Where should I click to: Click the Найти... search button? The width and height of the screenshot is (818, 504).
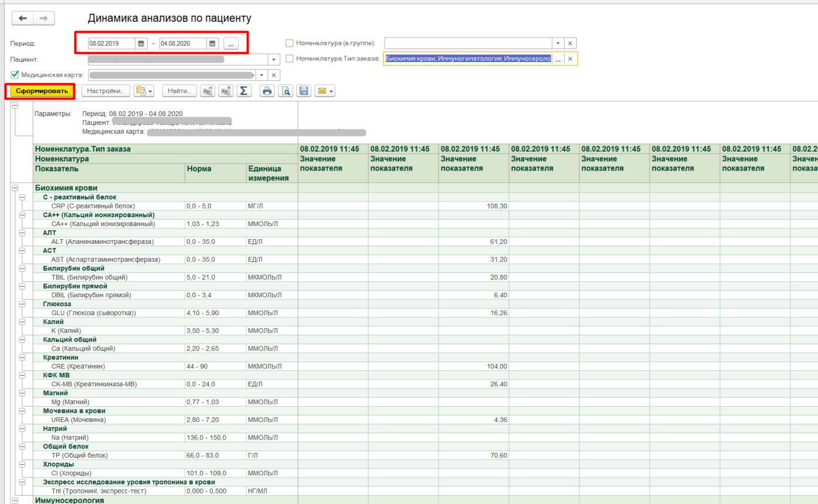[179, 91]
